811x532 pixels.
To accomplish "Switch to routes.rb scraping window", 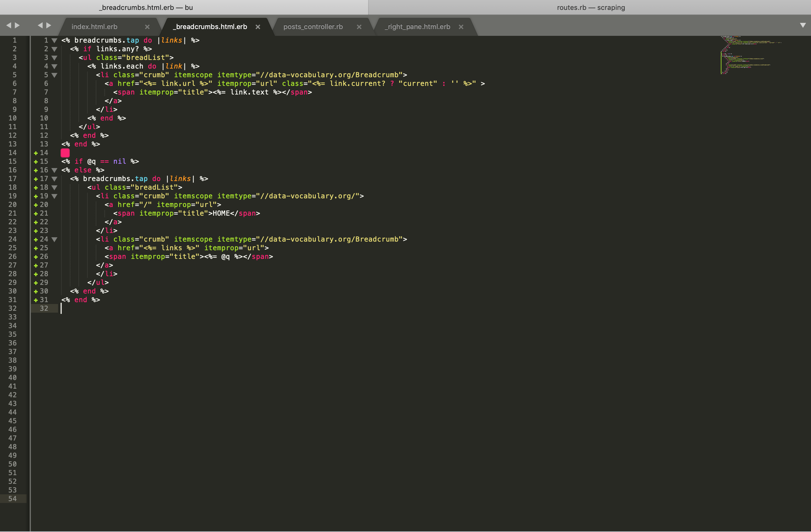I will 590,7.
